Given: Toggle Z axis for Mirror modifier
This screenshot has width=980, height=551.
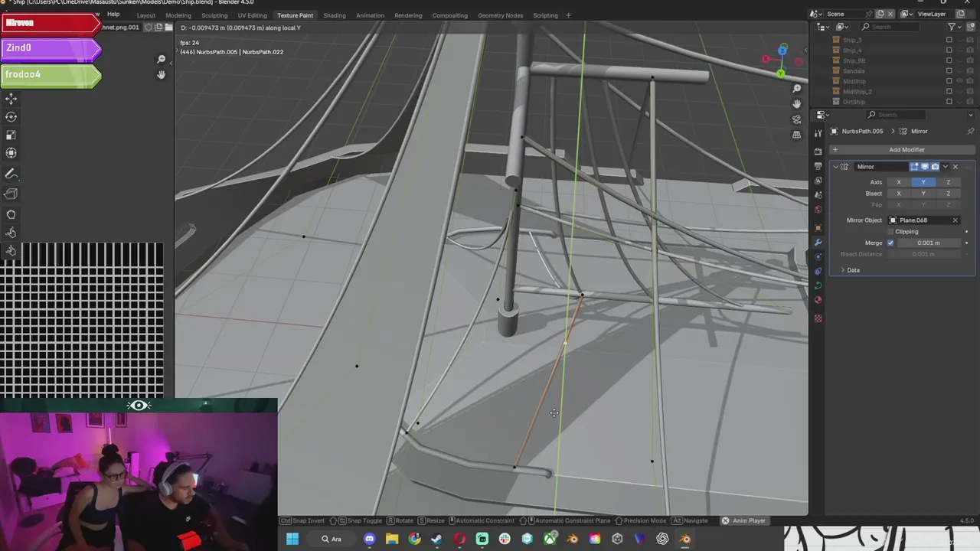Looking at the screenshot, I should [948, 182].
